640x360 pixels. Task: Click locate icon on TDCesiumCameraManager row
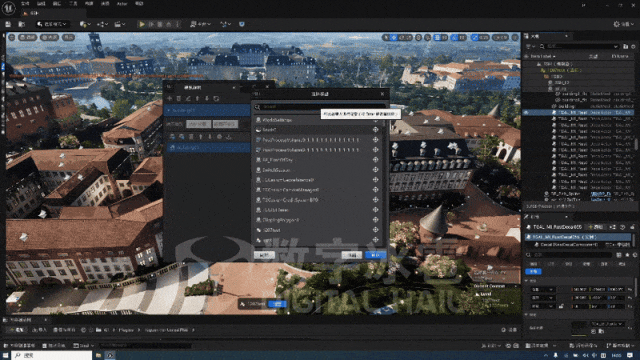[x=376, y=190]
